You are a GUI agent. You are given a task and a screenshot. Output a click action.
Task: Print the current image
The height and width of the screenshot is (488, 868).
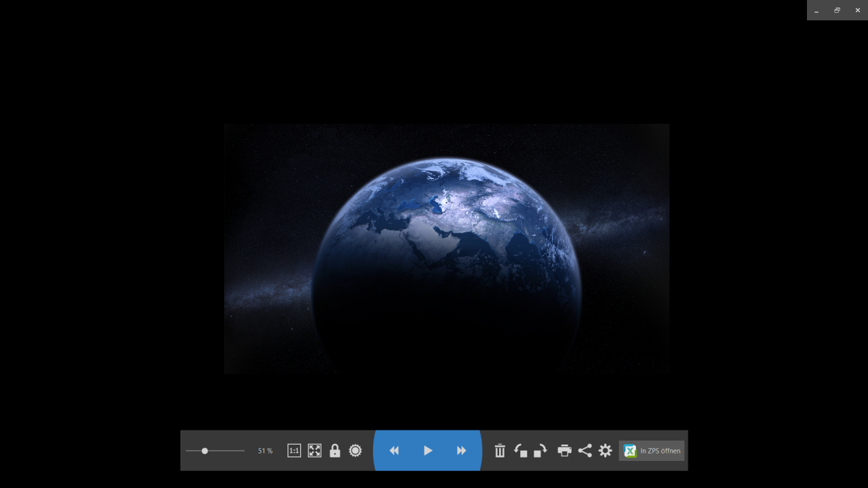(564, 451)
